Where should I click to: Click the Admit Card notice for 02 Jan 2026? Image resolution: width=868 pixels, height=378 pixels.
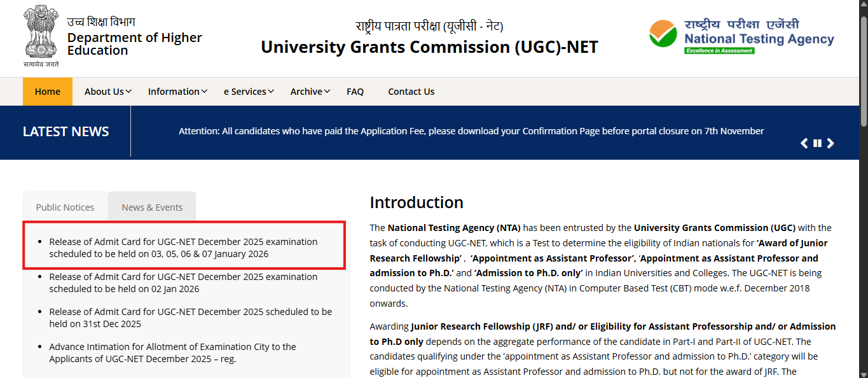183,283
